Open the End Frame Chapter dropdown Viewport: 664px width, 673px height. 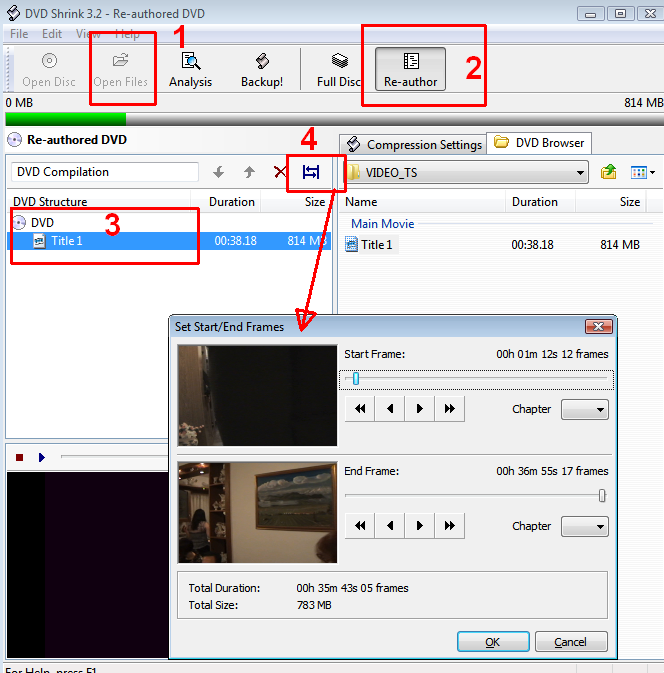pos(585,526)
